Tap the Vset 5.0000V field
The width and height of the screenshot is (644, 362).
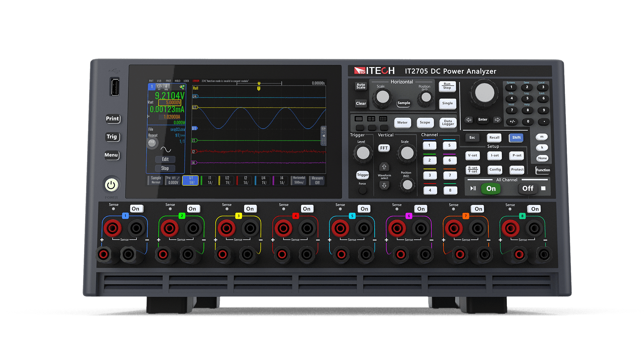170,103
